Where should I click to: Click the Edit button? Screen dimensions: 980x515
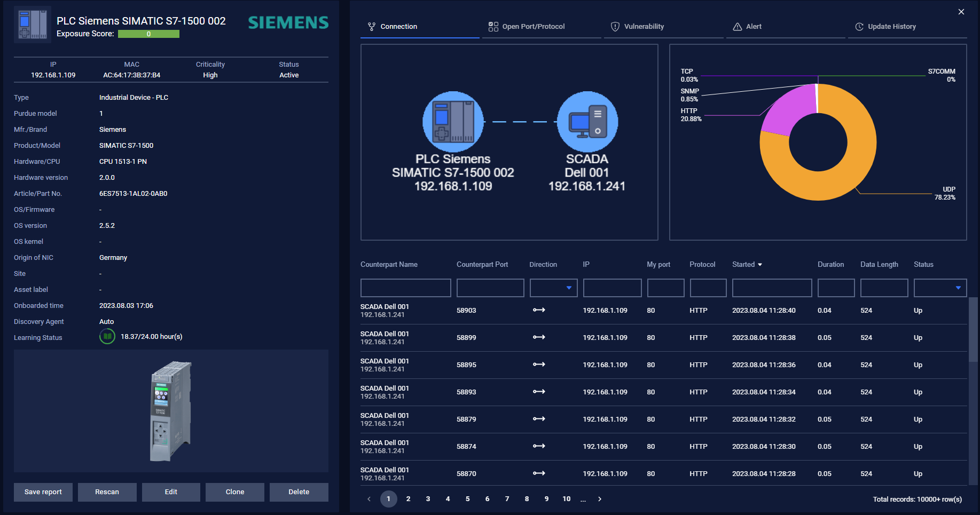(x=171, y=492)
